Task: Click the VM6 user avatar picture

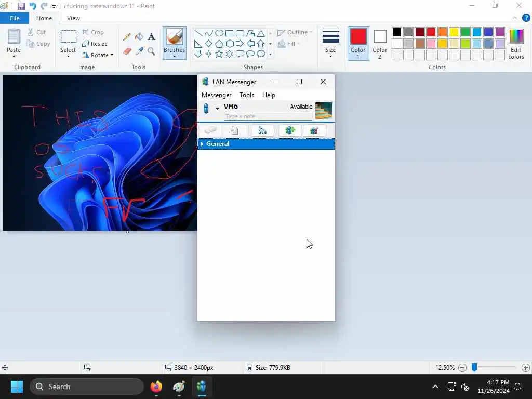Action: pyautogui.click(x=324, y=111)
